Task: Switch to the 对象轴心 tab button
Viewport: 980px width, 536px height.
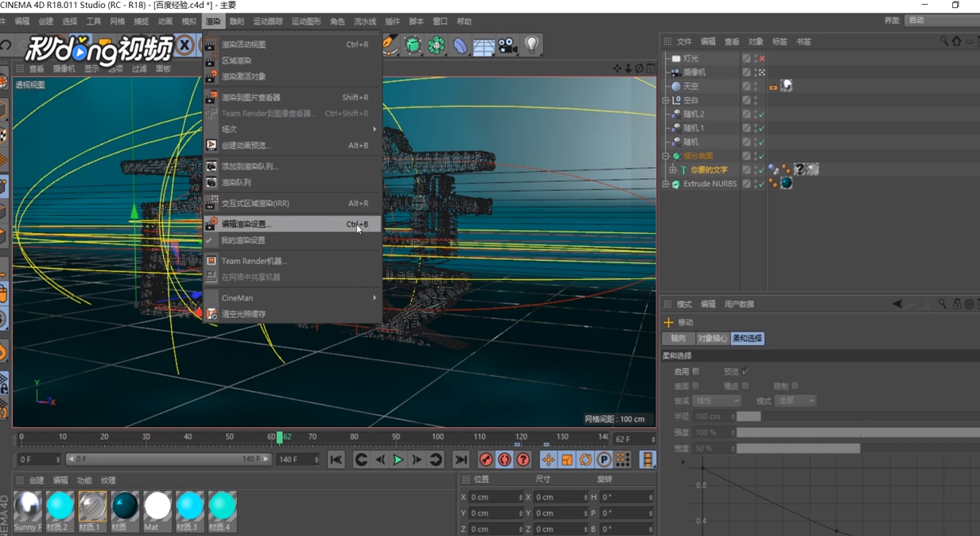Action: pyautogui.click(x=712, y=338)
